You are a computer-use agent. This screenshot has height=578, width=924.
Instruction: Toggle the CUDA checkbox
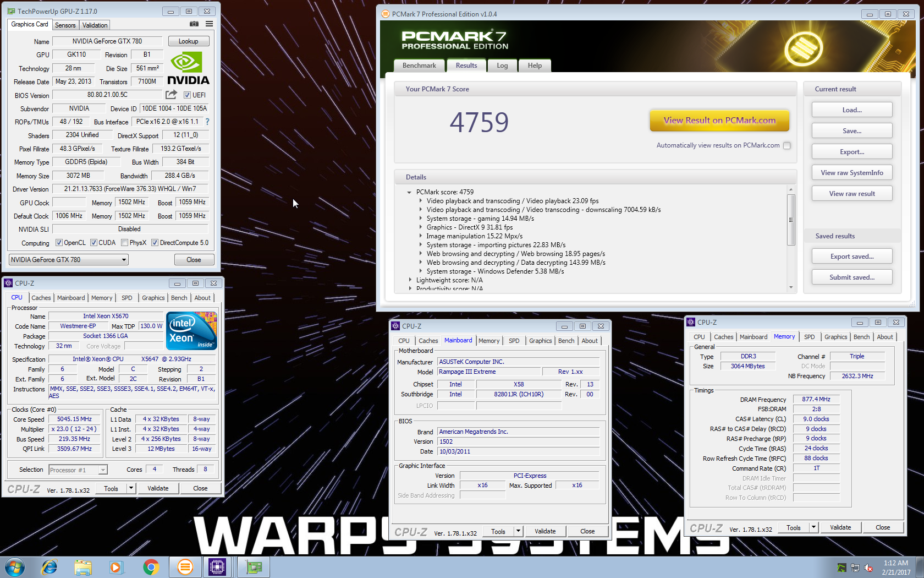click(94, 243)
